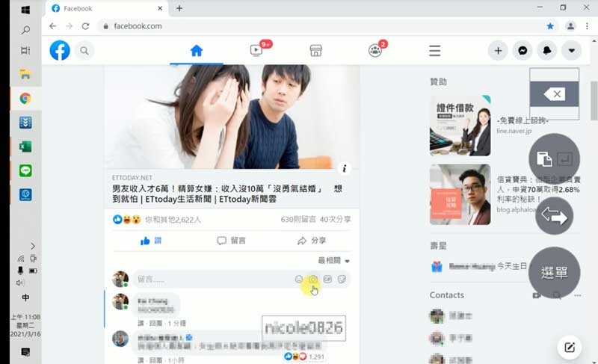The height and width of the screenshot is (364, 598).
Task: Like the ETtoday post
Action: click(150, 241)
